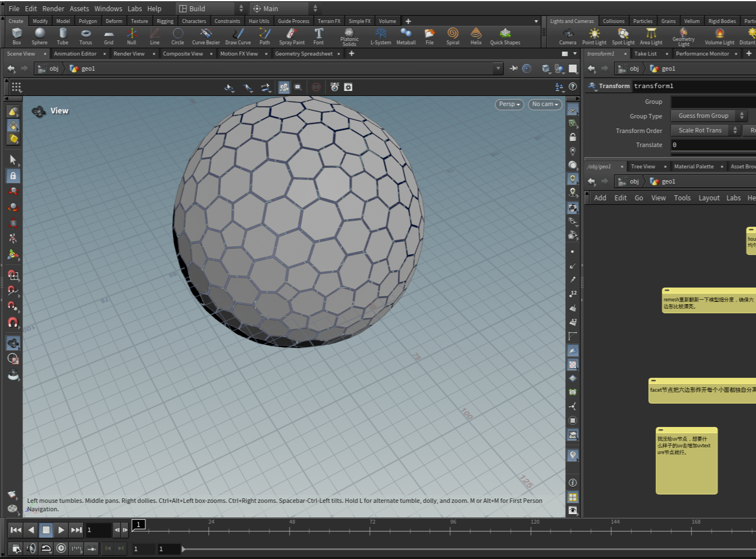Pick the Curve Bezier tool
Viewport: 756px width, 559px height.
206,36
